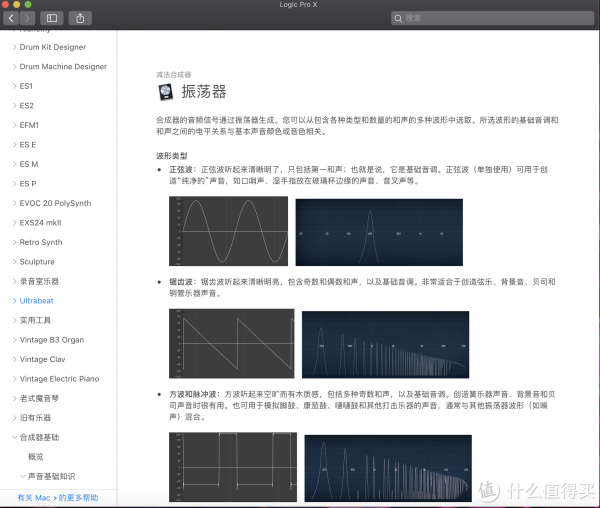Click the square wave waveform image
Image resolution: width=600 pixels, height=508 pixels.
(233, 467)
